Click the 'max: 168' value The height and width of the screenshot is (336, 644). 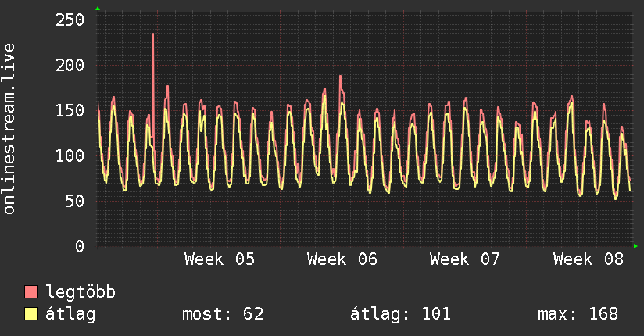[x=578, y=314]
